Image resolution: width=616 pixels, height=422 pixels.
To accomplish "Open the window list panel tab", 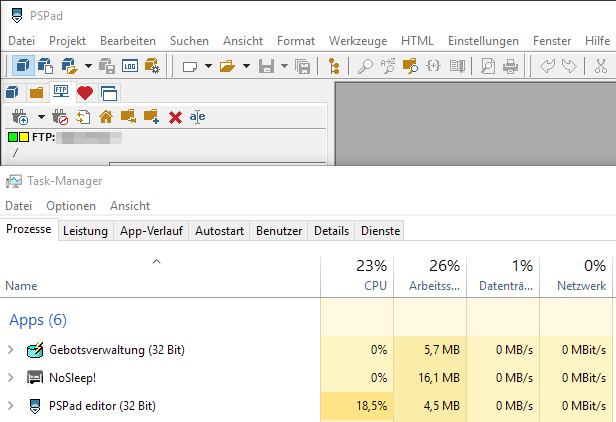I will coord(109,93).
